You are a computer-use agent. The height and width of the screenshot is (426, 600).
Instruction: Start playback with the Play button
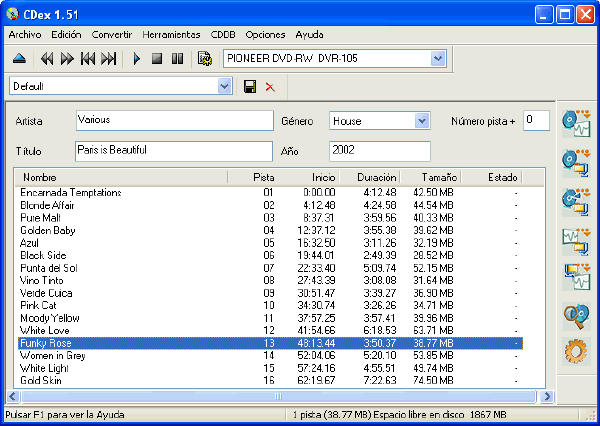click(x=137, y=59)
